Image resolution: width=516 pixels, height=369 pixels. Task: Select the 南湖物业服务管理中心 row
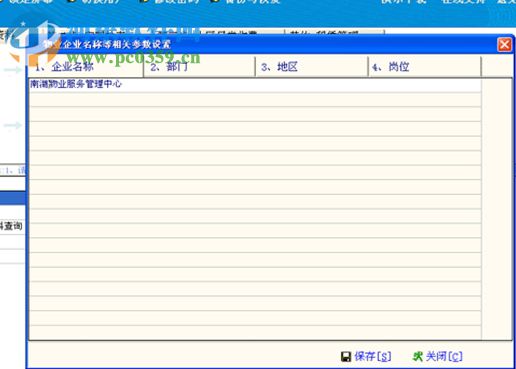[255, 85]
